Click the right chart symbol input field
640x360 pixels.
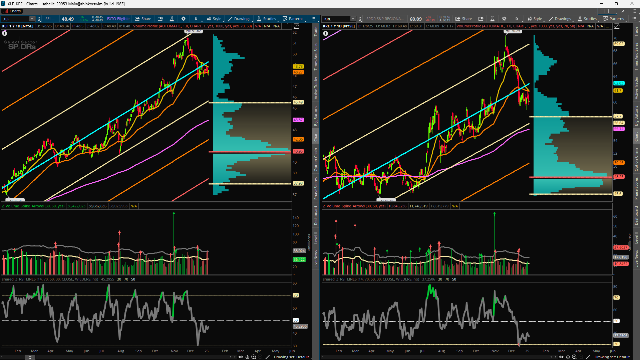(x=336, y=19)
